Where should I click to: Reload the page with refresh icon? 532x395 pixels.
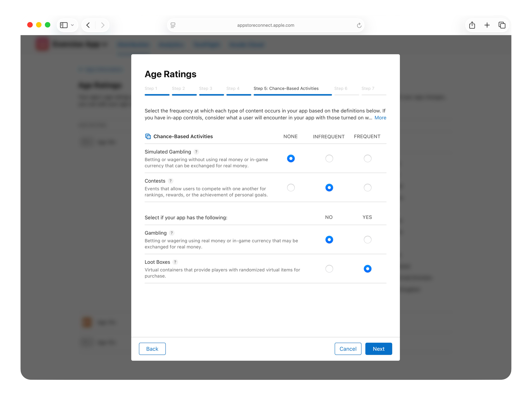tap(359, 25)
